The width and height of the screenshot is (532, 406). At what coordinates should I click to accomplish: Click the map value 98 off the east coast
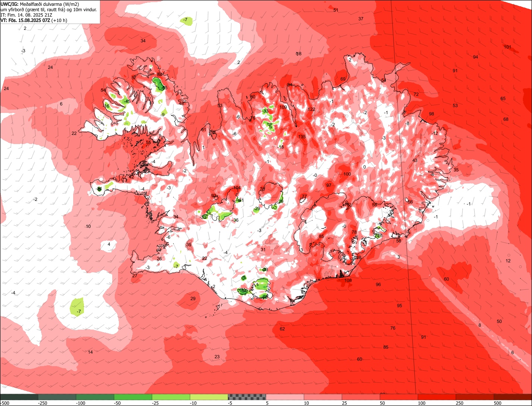coord(431,114)
